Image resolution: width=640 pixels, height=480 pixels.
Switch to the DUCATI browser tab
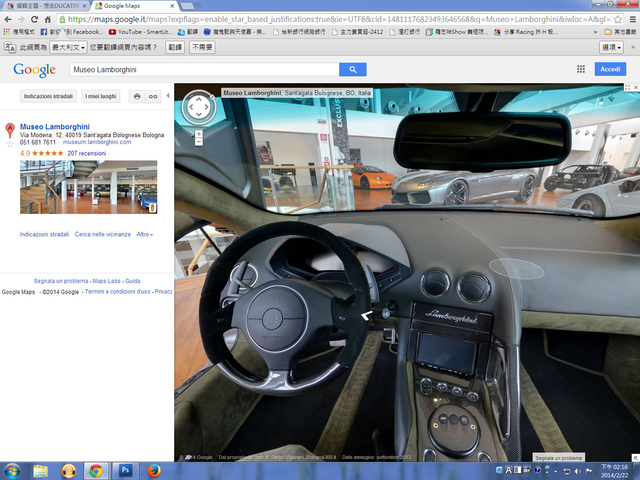pyautogui.click(x=45, y=6)
